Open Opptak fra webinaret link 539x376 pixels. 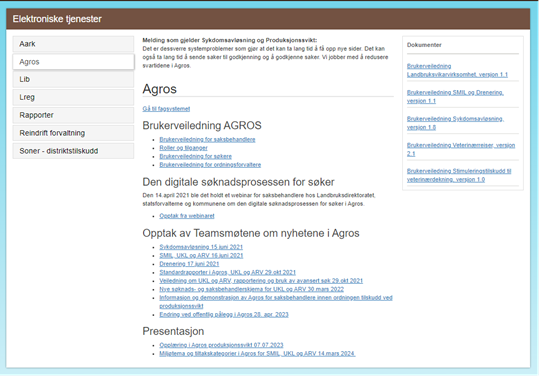[x=187, y=216]
